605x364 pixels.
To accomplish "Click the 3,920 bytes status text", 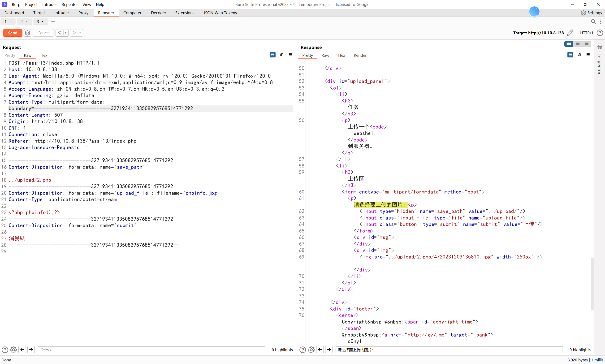I will 578,360.
